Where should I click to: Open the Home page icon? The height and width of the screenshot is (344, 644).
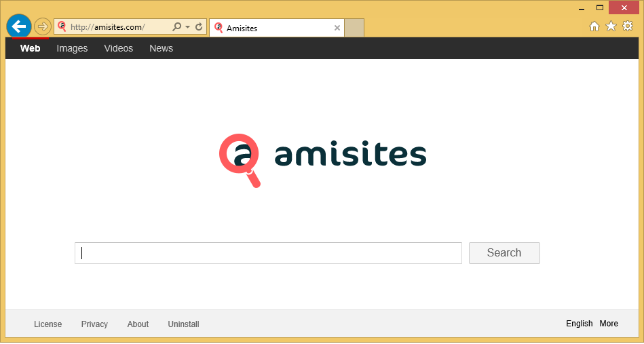pos(594,26)
